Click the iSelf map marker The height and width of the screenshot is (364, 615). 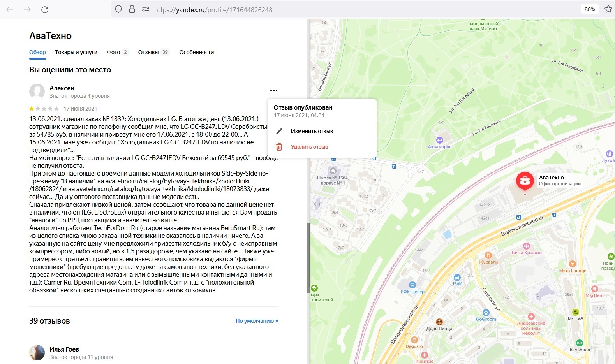(x=457, y=278)
